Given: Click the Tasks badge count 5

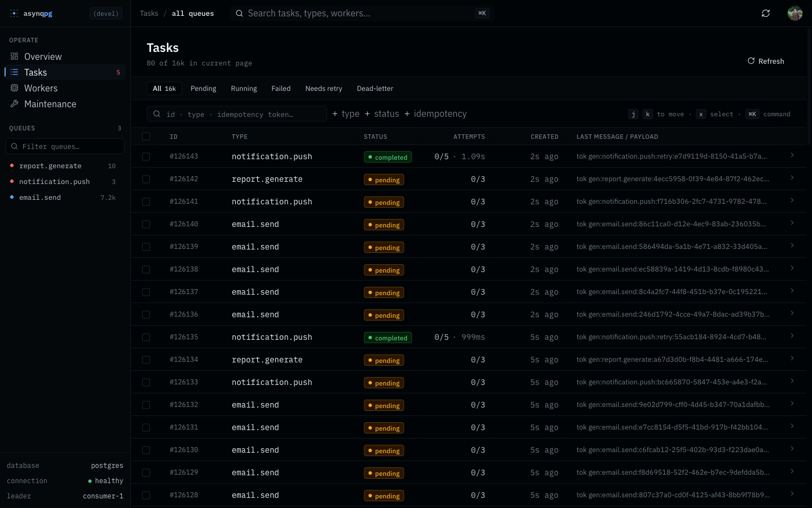Looking at the screenshot, I should [x=118, y=72].
